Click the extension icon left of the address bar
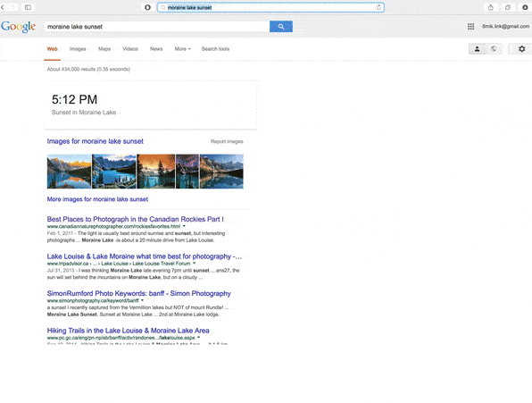Image resolution: width=532 pixels, height=403 pixels. (147, 7)
